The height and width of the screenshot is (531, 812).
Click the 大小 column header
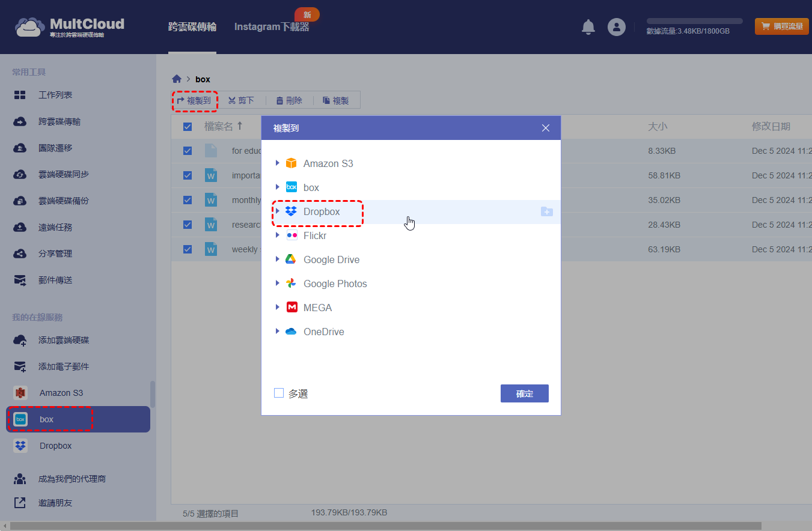(x=658, y=127)
